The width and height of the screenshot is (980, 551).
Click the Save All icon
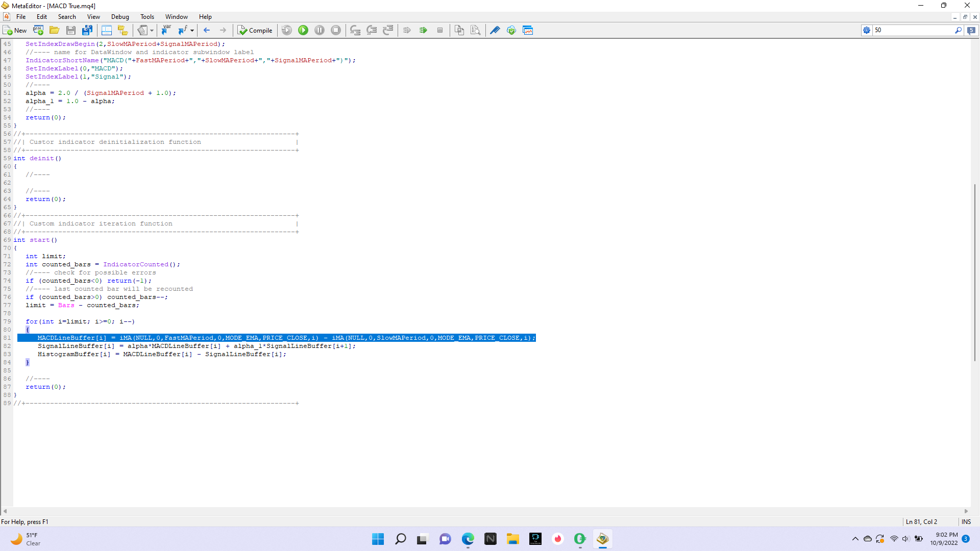tap(87, 30)
